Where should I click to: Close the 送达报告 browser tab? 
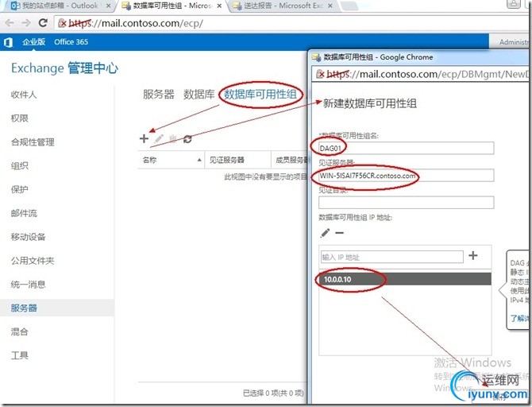pyautogui.click(x=331, y=6)
